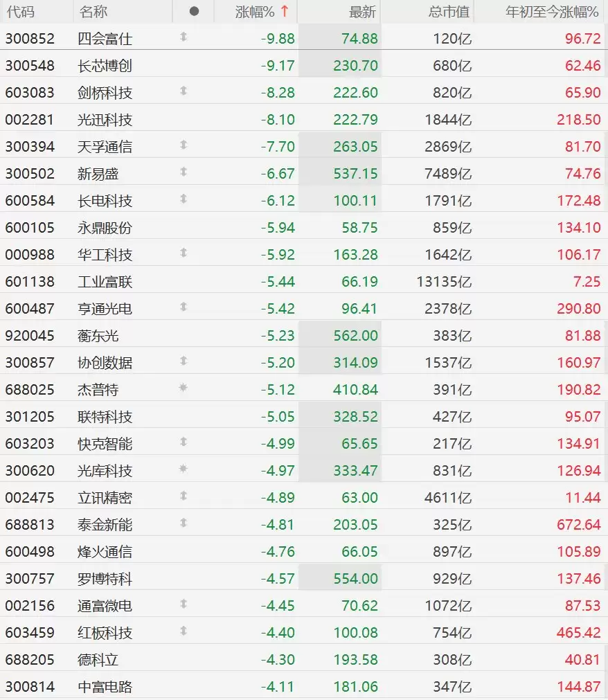Click the marker icon in the 新易盛 row

click(x=184, y=172)
